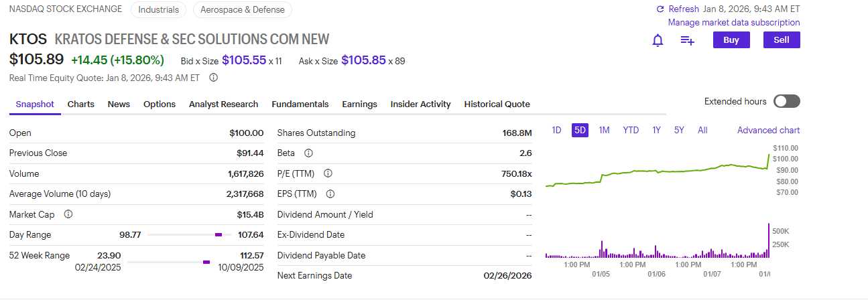This screenshot has width=868, height=300.
Task: Switch to the 1M chart range
Action: click(x=604, y=130)
